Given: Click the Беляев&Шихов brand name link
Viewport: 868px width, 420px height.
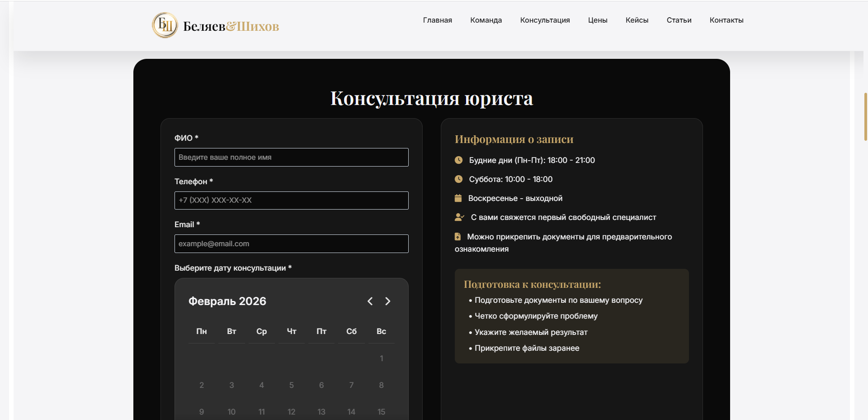Looking at the screenshot, I should pos(231,26).
